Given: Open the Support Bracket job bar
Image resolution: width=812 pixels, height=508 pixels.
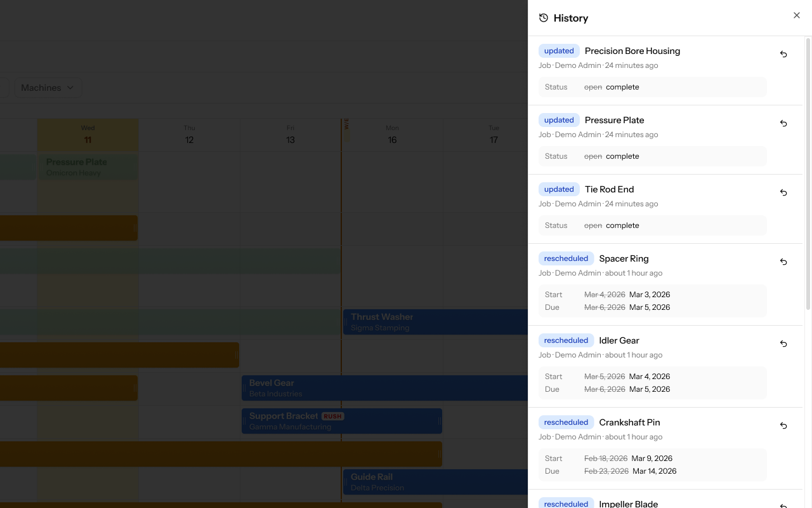Looking at the screenshot, I should pyautogui.click(x=342, y=421).
